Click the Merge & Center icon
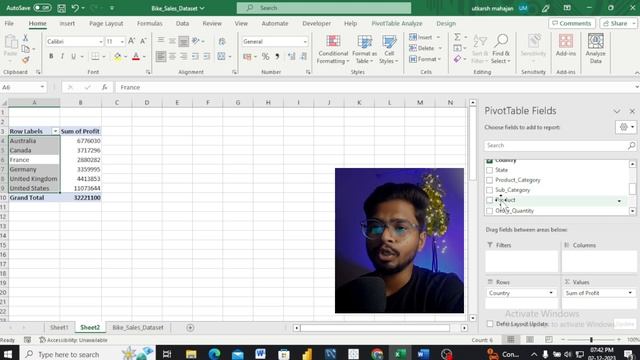 [x=221, y=56]
